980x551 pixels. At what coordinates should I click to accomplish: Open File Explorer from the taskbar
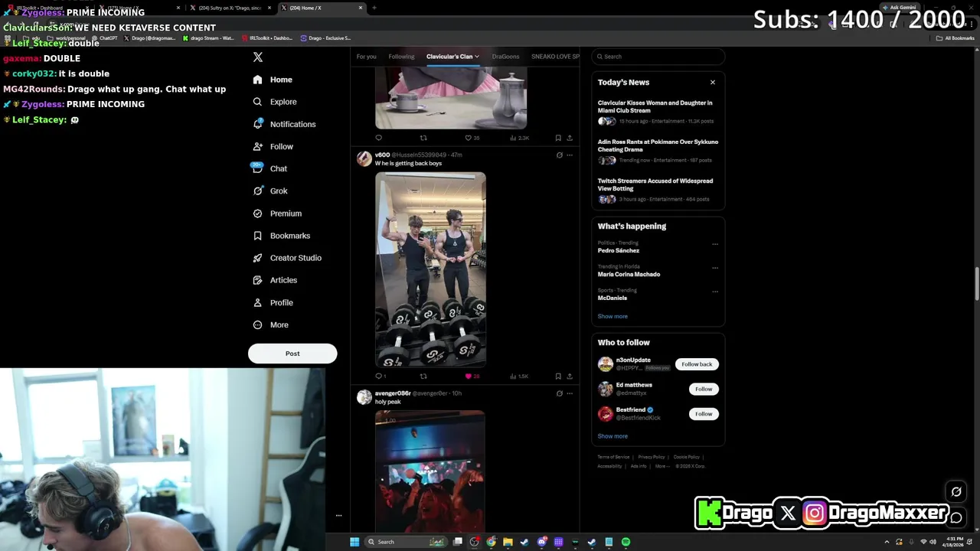tap(508, 542)
